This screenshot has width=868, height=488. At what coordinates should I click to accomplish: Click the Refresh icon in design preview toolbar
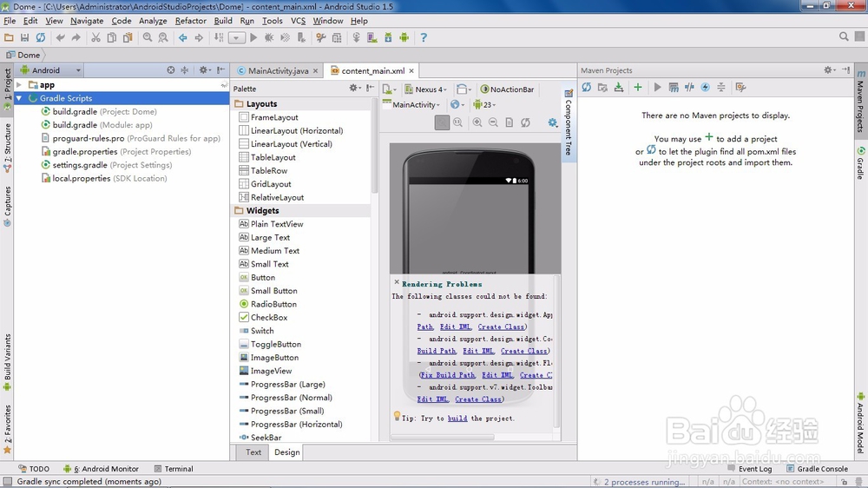point(525,122)
